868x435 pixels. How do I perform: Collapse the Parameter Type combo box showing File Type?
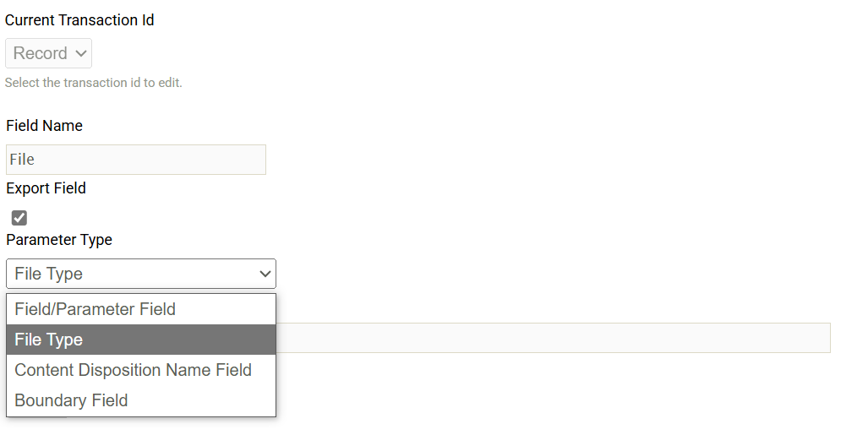[141, 274]
